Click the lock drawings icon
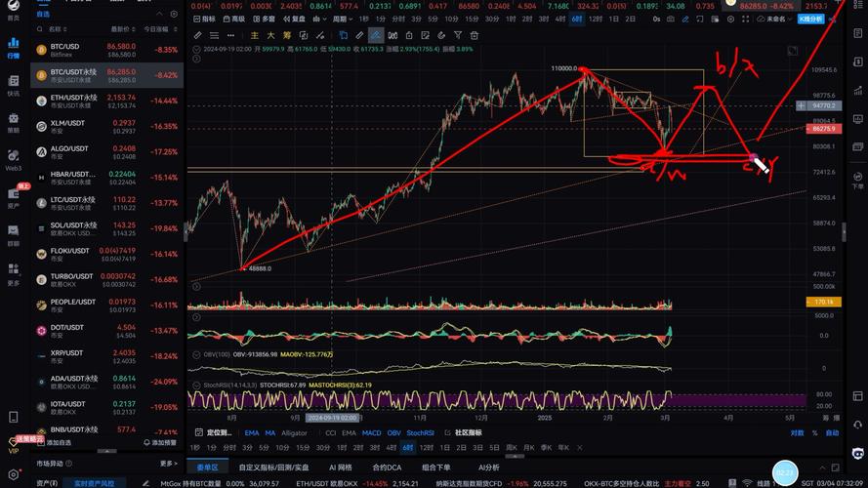868x488 pixels. point(409,35)
